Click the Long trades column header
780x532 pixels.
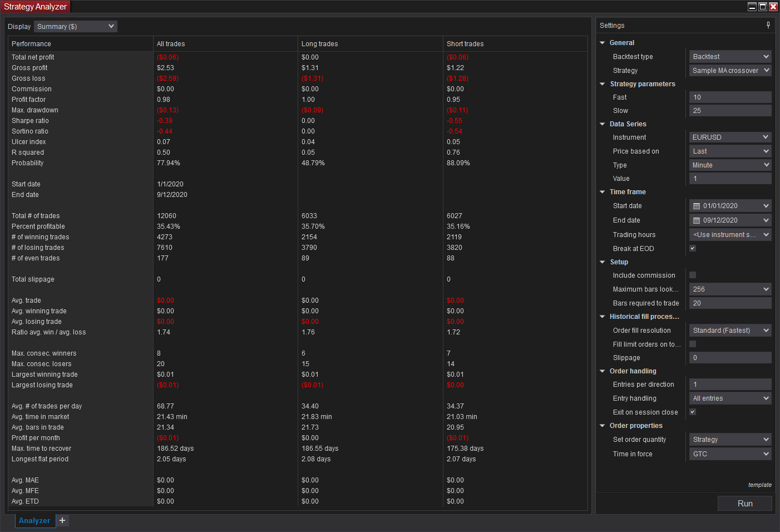pos(371,44)
